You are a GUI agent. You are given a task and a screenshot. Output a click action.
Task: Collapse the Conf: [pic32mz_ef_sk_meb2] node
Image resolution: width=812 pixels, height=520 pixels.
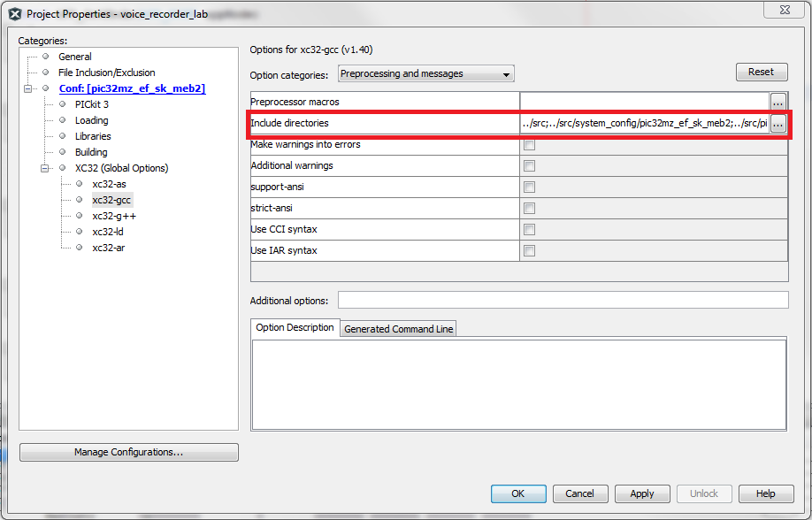[x=29, y=88]
